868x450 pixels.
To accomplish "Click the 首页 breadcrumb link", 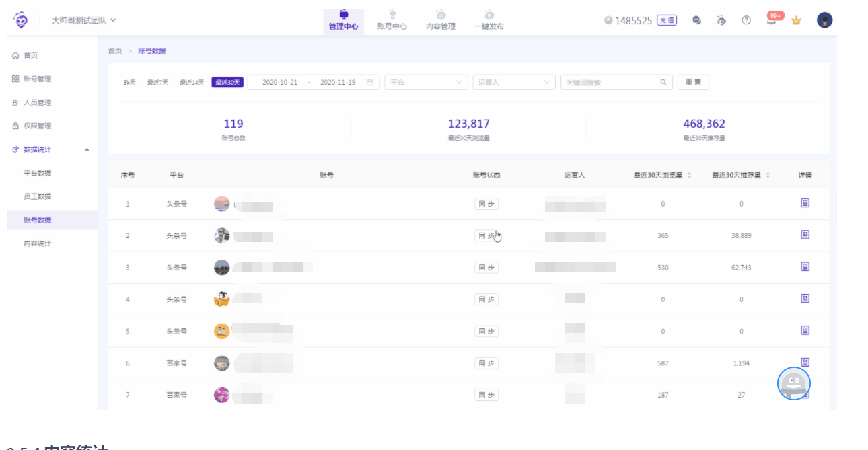I will coord(115,51).
